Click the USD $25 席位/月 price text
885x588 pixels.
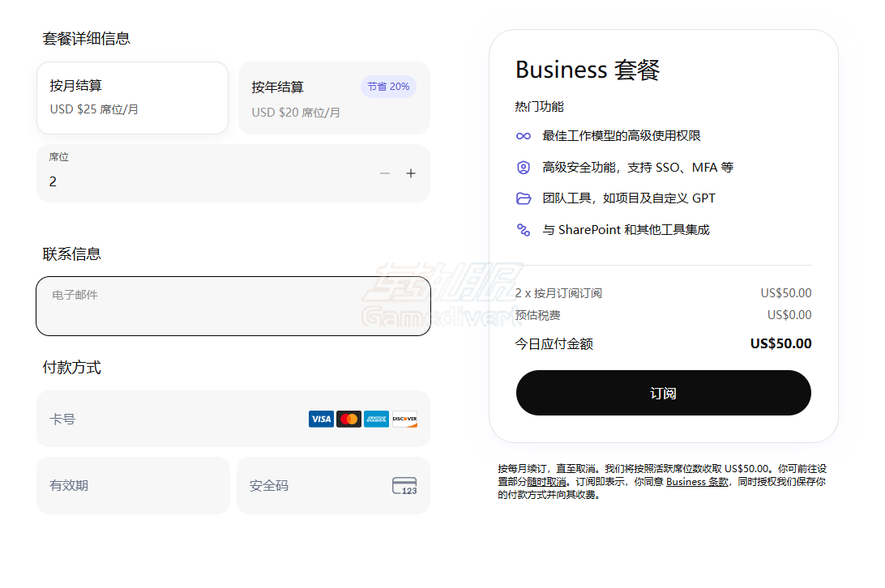click(94, 109)
